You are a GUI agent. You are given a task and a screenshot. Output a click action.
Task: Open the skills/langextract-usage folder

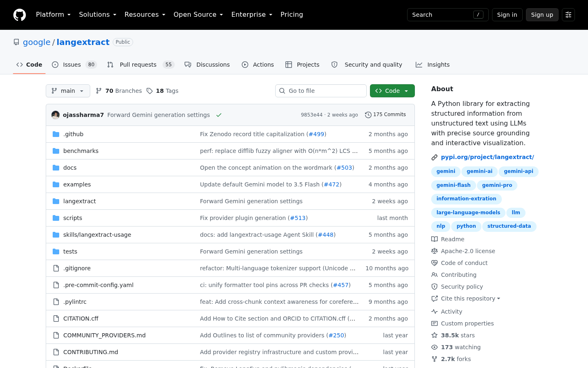coord(97,235)
